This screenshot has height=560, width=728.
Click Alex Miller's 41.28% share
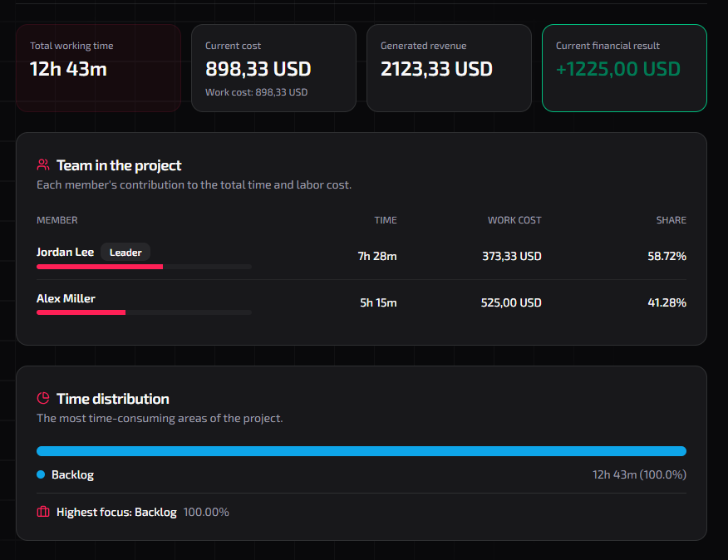pyautogui.click(x=667, y=302)
